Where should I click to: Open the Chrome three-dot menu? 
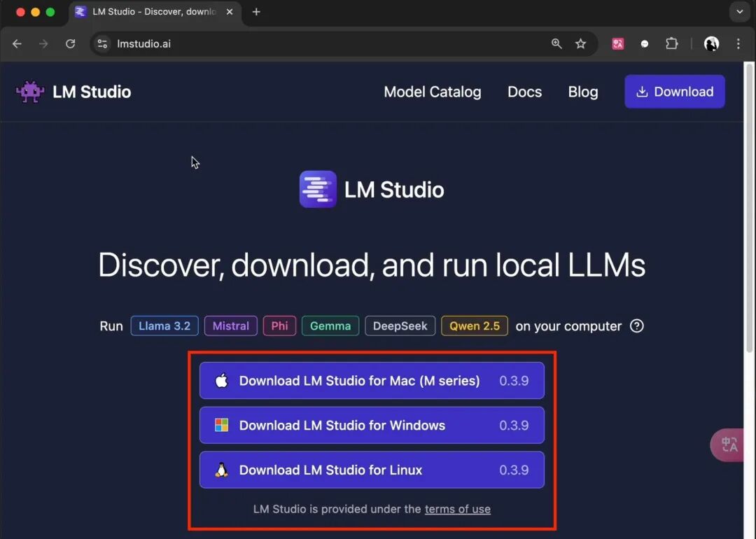[738, 44]
